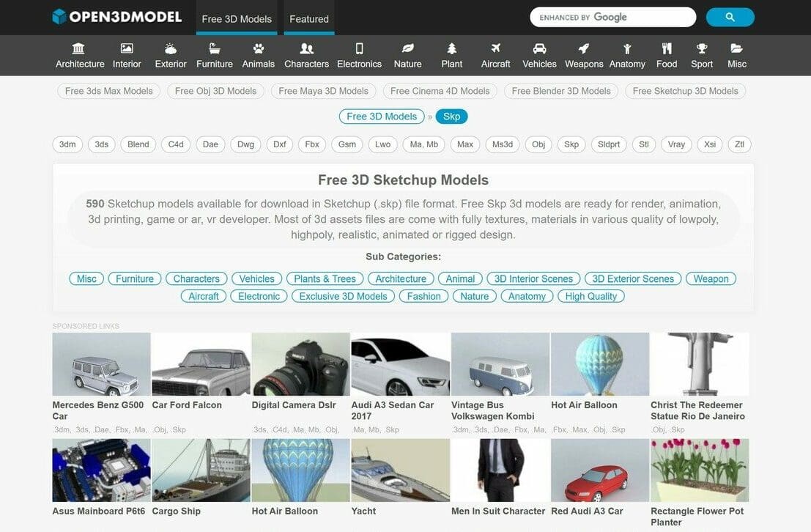The height and width of the screenshot is (532, 811).
Task: Open Free Cinema 4D Models link
Action: [440, 91]
